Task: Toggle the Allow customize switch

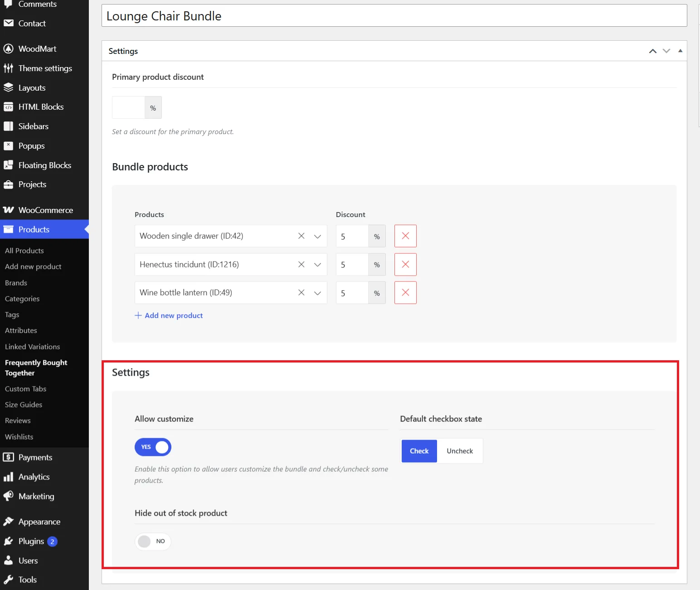Action: click(153, 447)
